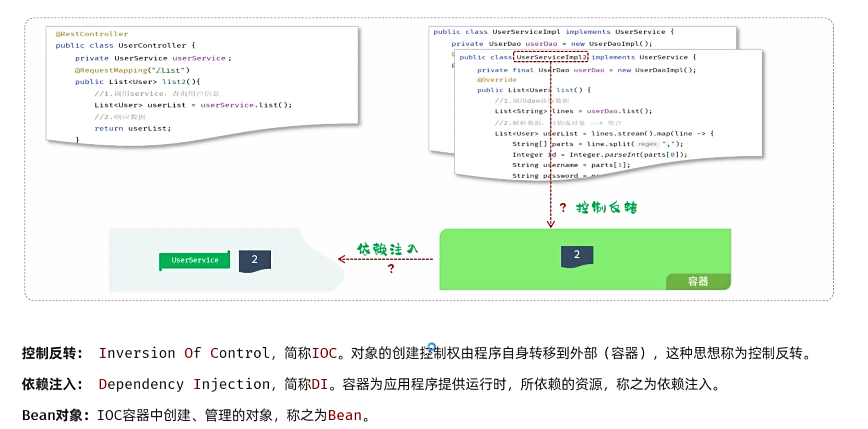The height and width of the screenshot is (429, 868).
Task: Click the red arrowhead pointing toward UserService
Action: click(342, 259)
